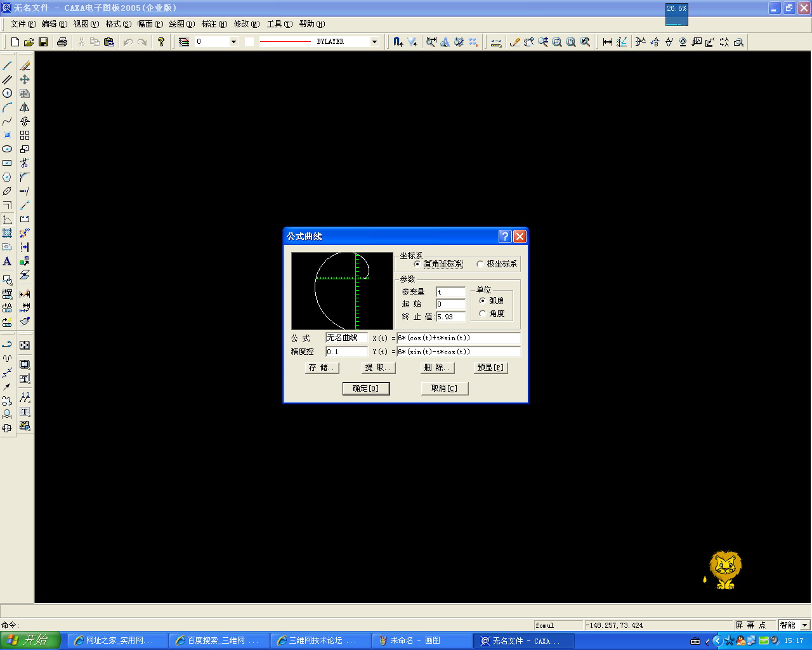Click the curve name field 无名曲线
812x650 pixels.
(x=347, y=338)
